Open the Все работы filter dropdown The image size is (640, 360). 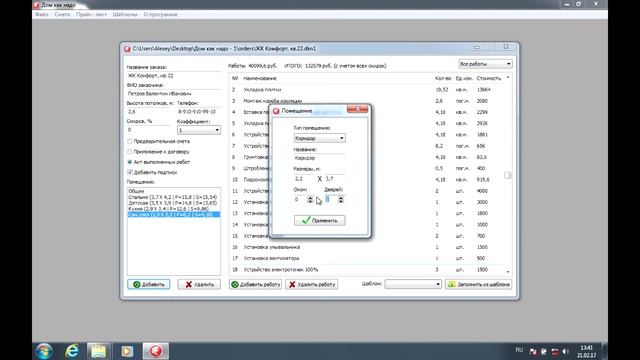pyautogui.click(x=485, y=64)
